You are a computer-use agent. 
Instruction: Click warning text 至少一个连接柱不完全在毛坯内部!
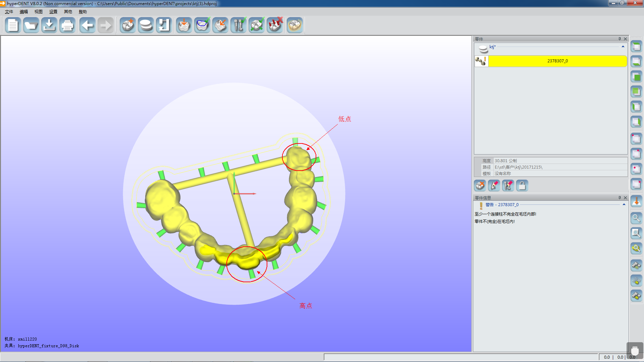tap(505, 214)
